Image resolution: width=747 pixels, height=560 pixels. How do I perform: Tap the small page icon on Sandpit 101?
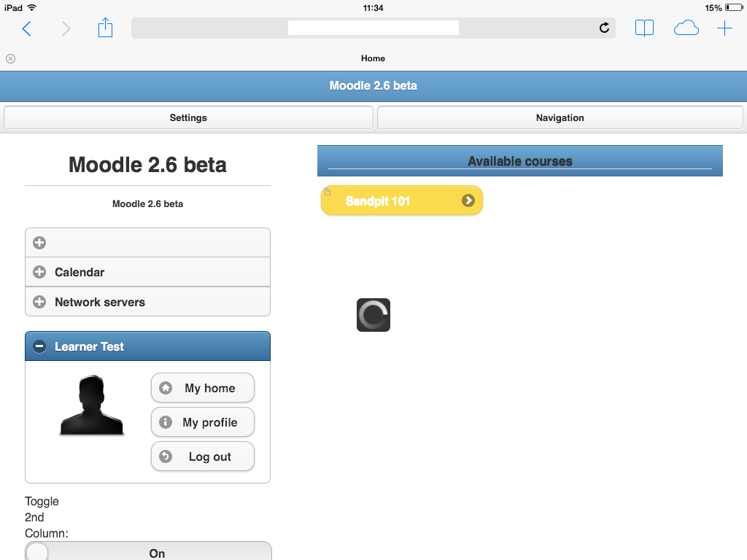coord(328,192)
